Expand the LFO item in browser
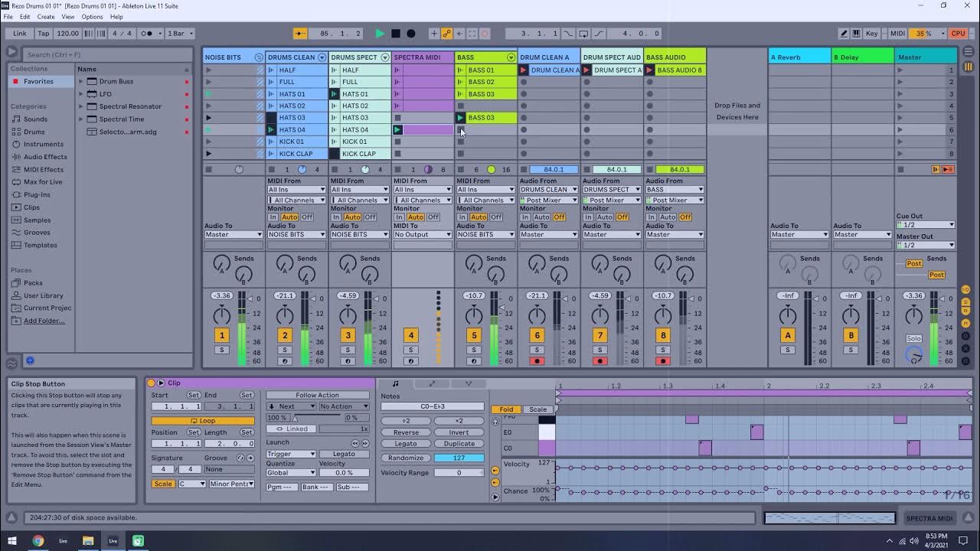980x551 pixels. pos(81,94)
